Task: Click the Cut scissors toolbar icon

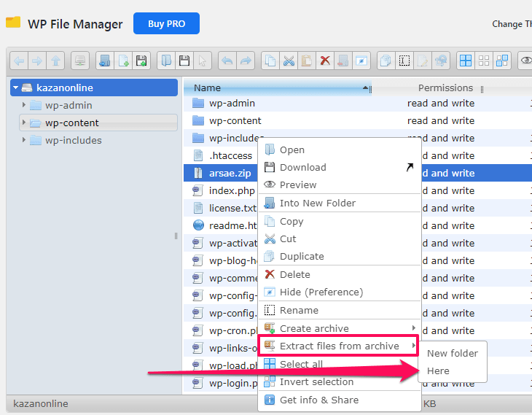Action: click(x=289, y=61)
